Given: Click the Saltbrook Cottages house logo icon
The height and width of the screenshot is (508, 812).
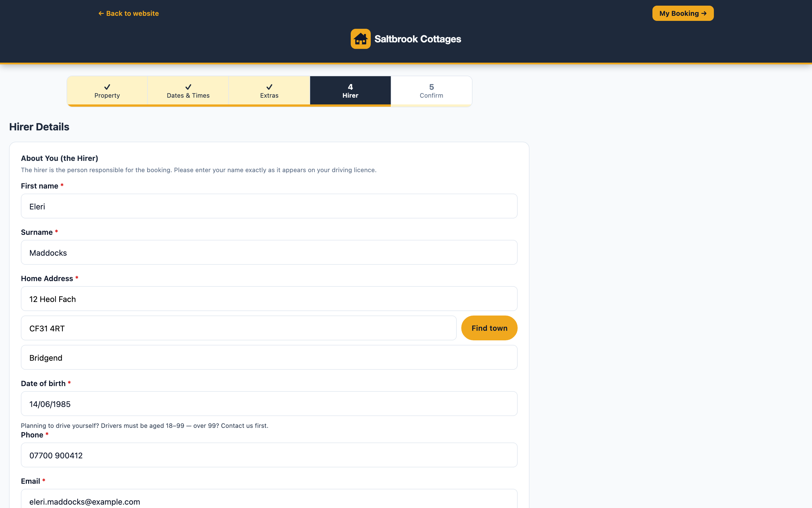Looking at the screenshot, I should (x=360, y=39).
